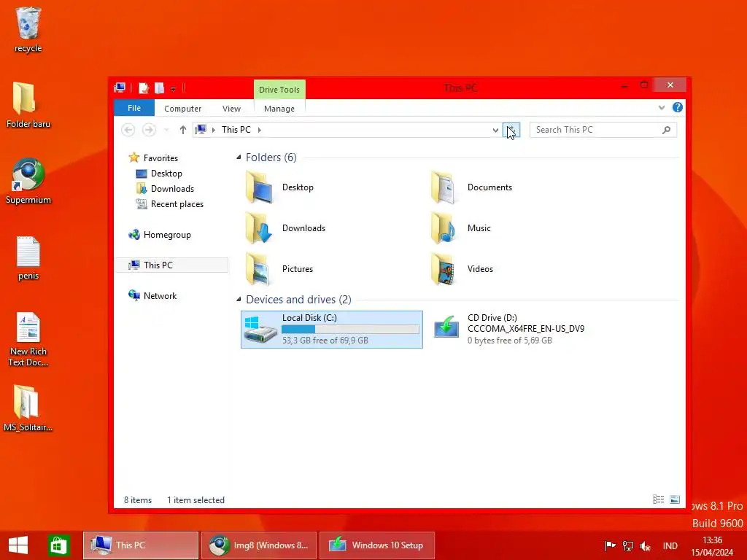Click the Forward navigation arrow

tap(149, 130)
